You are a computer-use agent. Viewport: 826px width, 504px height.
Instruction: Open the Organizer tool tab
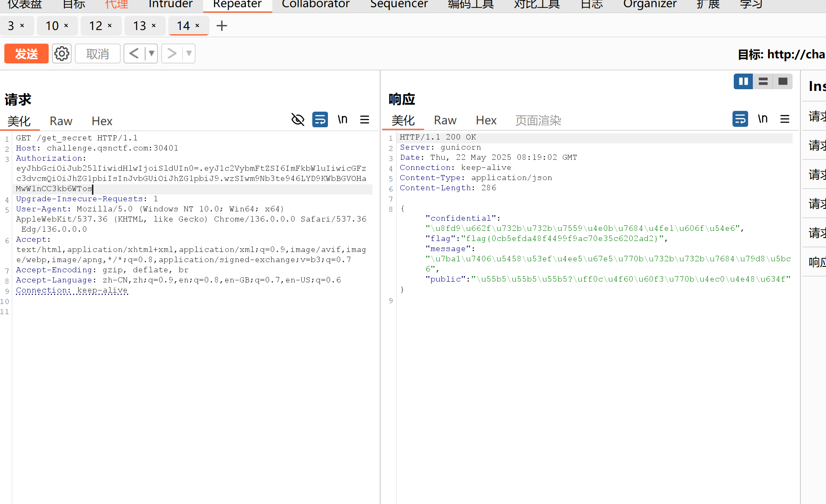650,4
